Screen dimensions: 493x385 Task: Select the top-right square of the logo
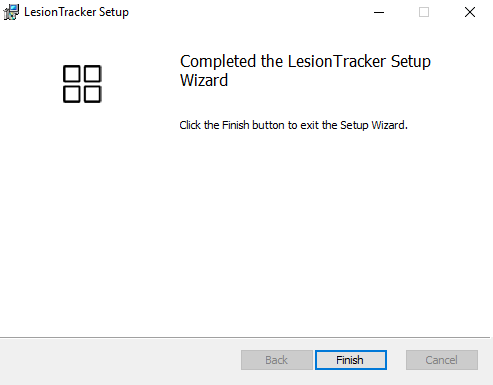pos(92,74)
